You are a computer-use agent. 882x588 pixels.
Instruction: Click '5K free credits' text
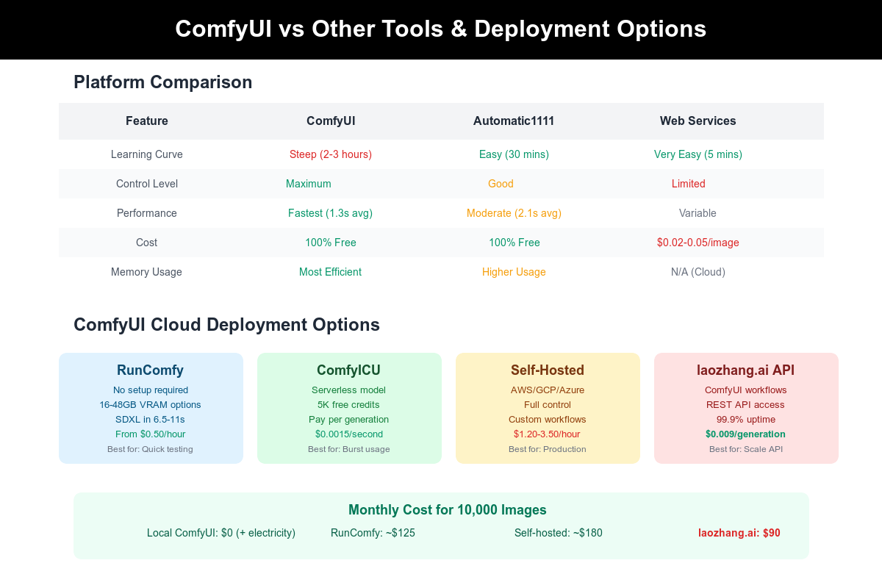pyautogui.click(x=349, y=405)
